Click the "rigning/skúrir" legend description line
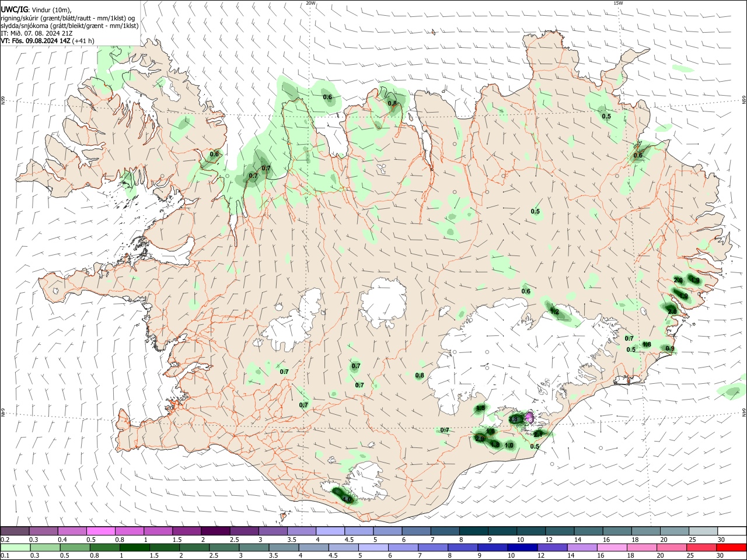The width and height of the screenshot is (747, 560). (x=68, y=18)
